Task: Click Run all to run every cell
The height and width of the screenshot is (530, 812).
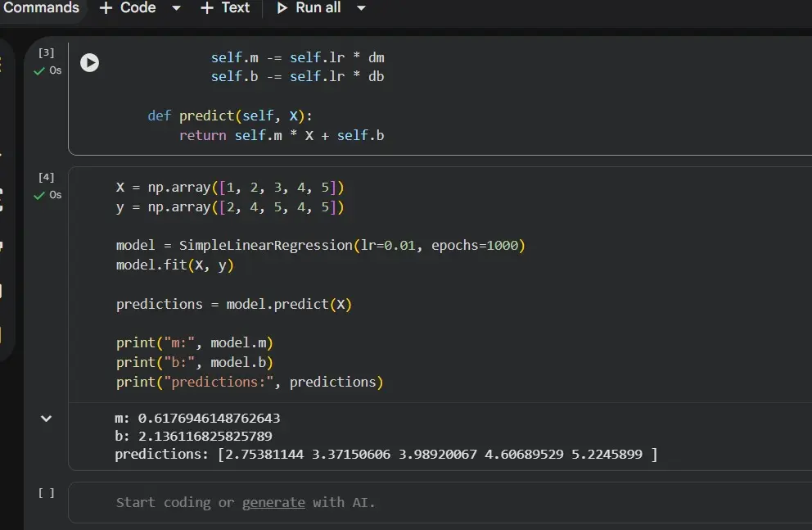Action: pyautogui.click(x=309, y=7)
